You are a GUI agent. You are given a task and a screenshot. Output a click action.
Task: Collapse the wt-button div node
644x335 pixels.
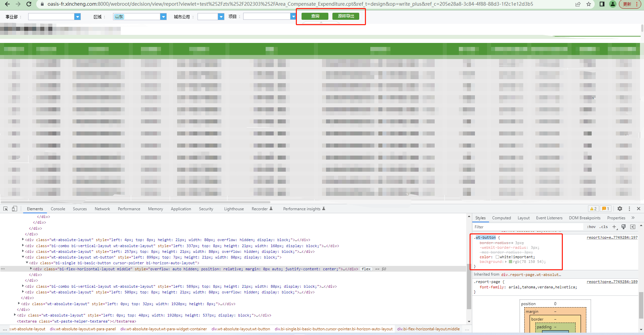point(23,257)
